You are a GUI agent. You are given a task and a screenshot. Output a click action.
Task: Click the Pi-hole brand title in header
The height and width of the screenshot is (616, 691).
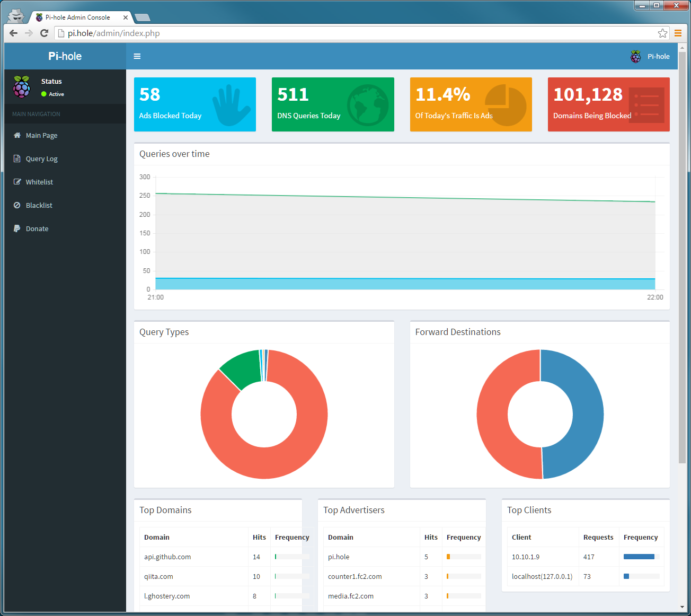pos(65,56)
